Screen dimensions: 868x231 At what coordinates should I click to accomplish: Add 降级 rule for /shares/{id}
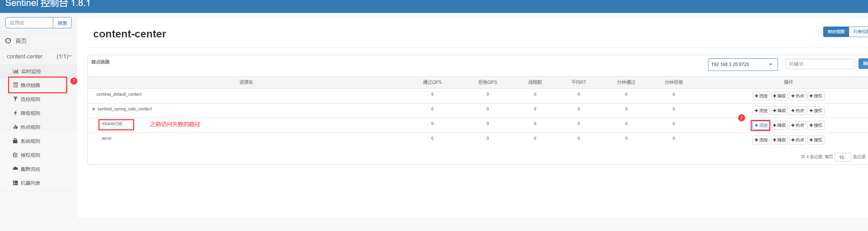(x=779, y=125)
